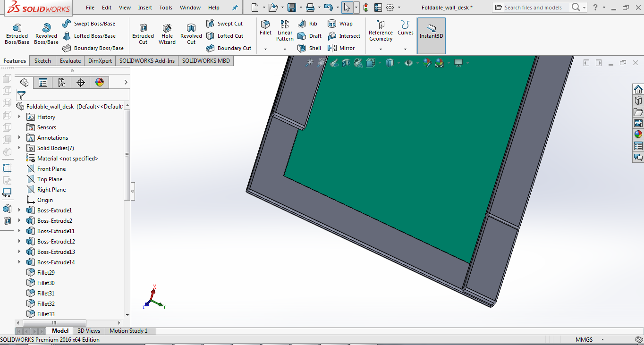The height and width of the screenshot is (345, 644).
Task: Choose the Lofted Cut command
Action: [x=225, y=36]
